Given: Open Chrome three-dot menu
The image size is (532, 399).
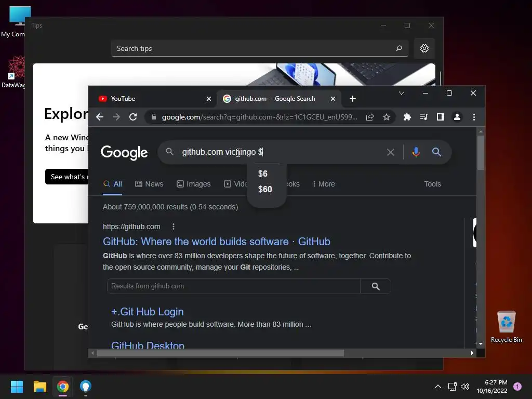Looking at the screenshot, I should coord(474,117).
